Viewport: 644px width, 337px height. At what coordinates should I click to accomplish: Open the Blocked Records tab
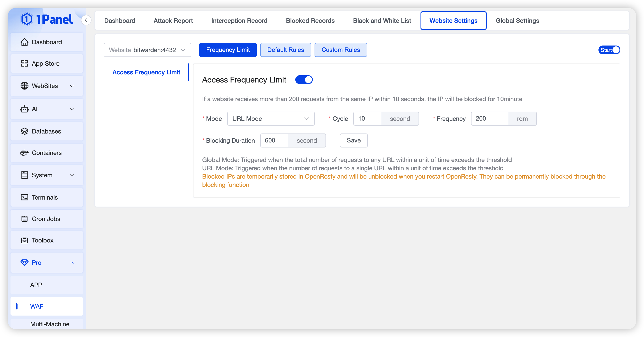310,21
